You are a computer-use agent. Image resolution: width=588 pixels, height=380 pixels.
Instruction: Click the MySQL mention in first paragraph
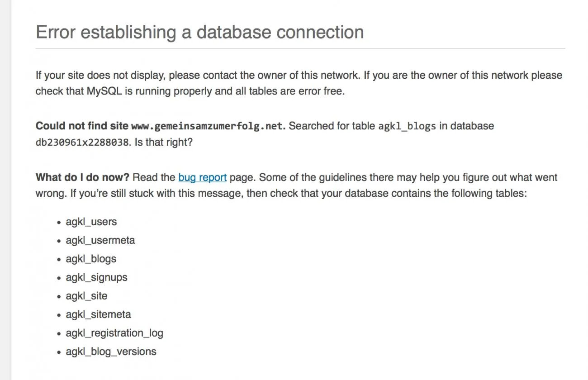(x=104, y=91)
